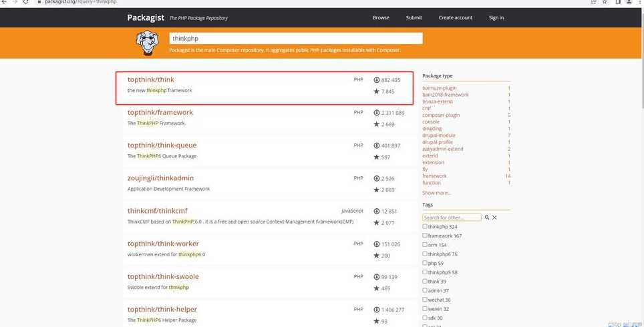Click the Packagist brand title

point(146,17)
